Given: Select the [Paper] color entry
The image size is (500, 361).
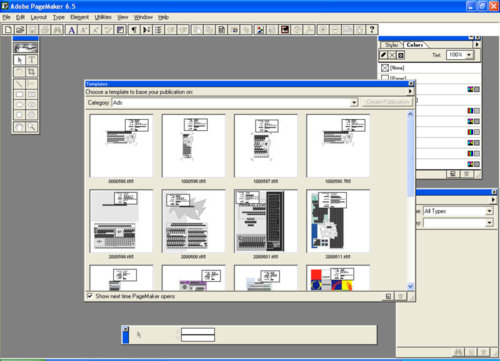Looking at the screenshot, I should click(430, 78).
